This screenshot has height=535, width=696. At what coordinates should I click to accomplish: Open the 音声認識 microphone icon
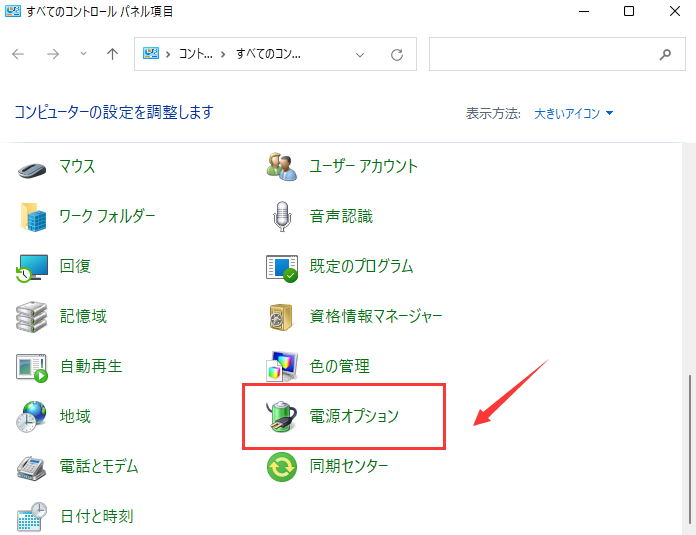tap(282, 216)
